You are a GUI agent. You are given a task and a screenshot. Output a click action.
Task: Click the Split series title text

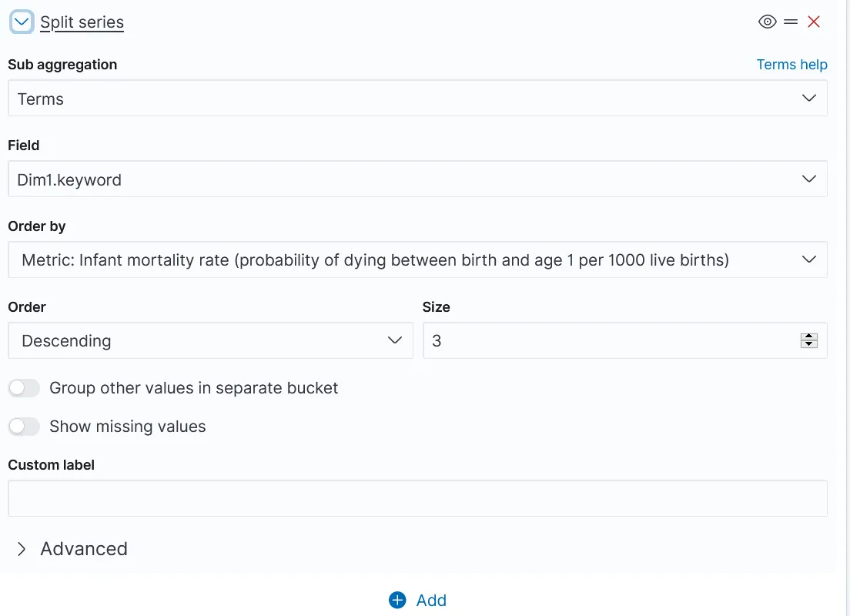82,22
